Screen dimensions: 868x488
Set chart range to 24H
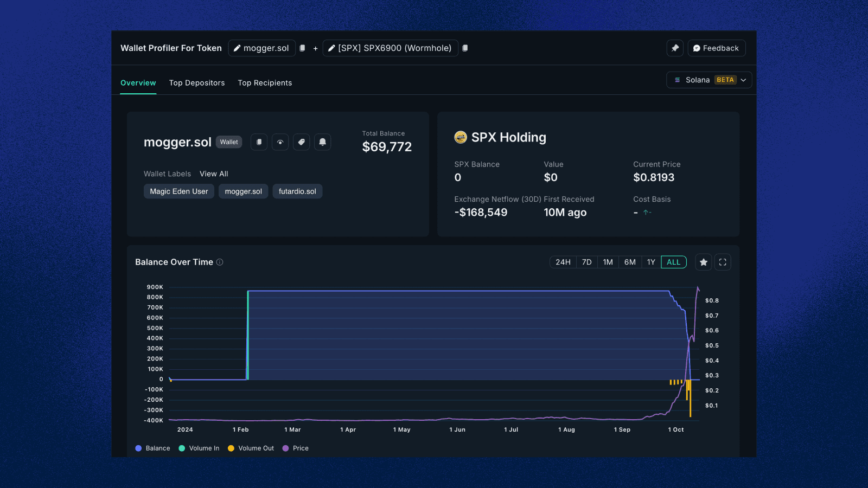(563, 262)
